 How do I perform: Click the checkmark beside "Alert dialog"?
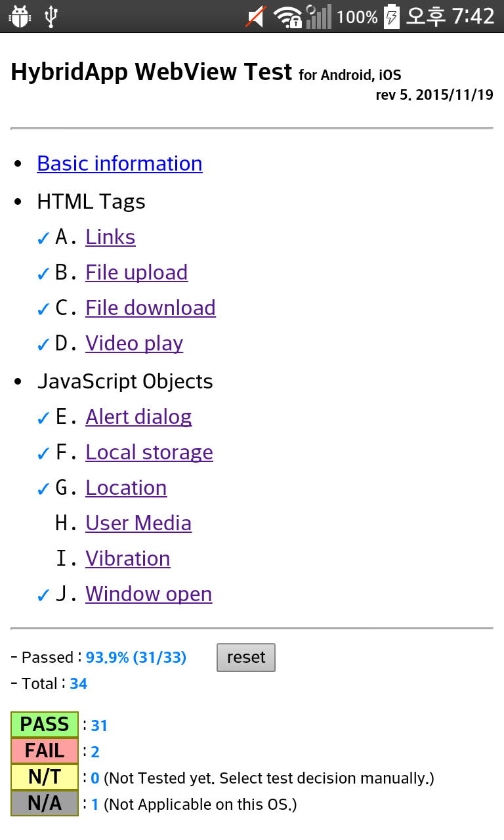pos(43,417)
